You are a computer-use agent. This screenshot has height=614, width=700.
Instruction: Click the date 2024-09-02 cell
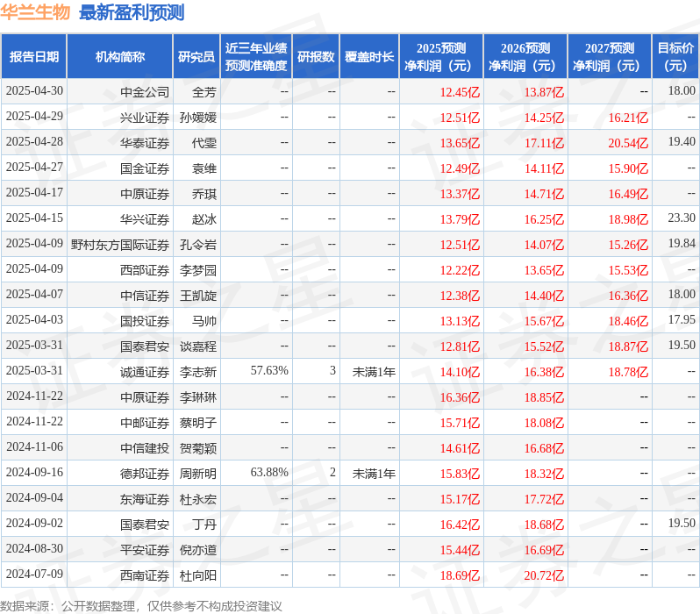34,524
